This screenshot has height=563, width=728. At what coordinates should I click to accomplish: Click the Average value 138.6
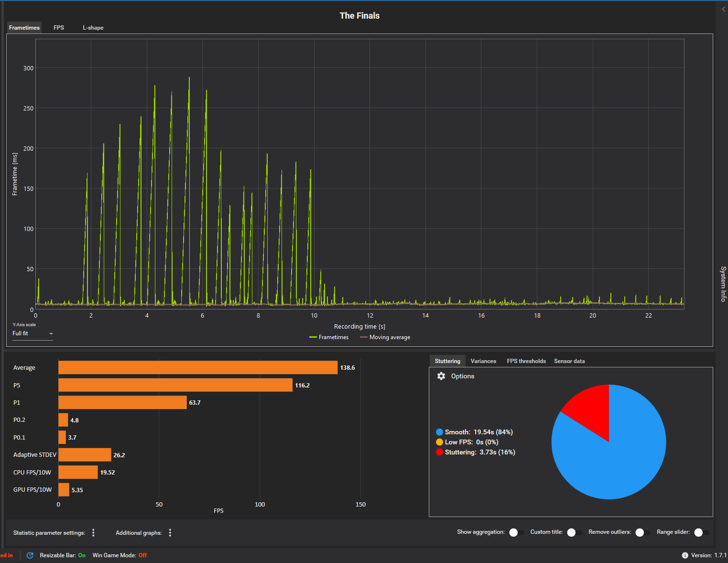click(348, 368)
